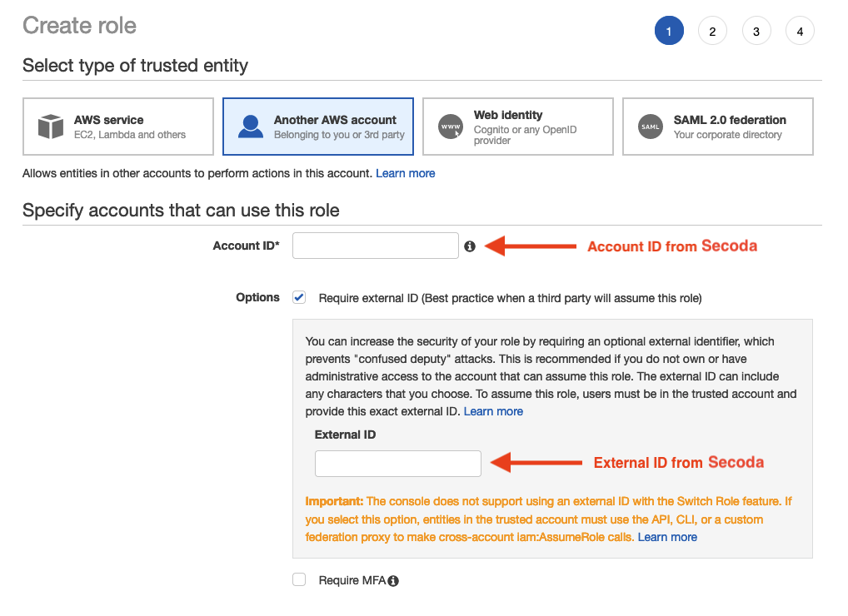Click the Web identity www globe icon
Viewport: 848px width, 616px height.
pyautogui.click(x=451, y=127)
